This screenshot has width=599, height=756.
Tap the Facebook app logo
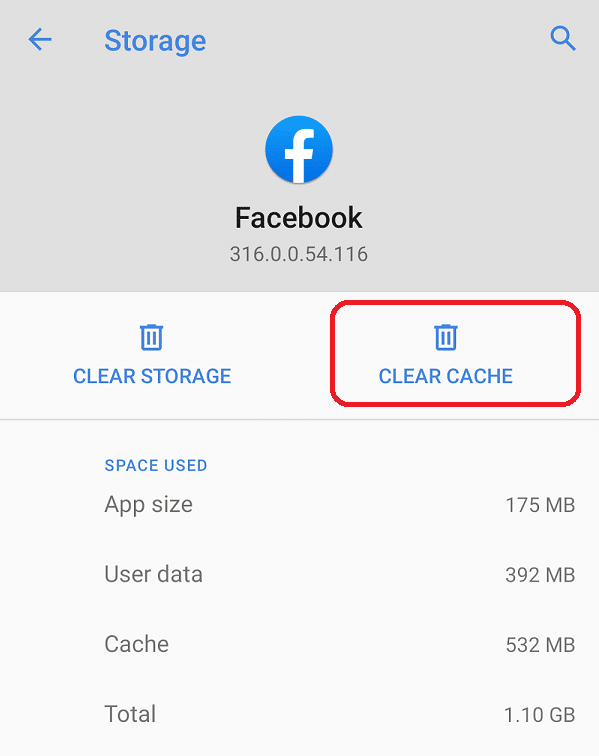[299, 149]
